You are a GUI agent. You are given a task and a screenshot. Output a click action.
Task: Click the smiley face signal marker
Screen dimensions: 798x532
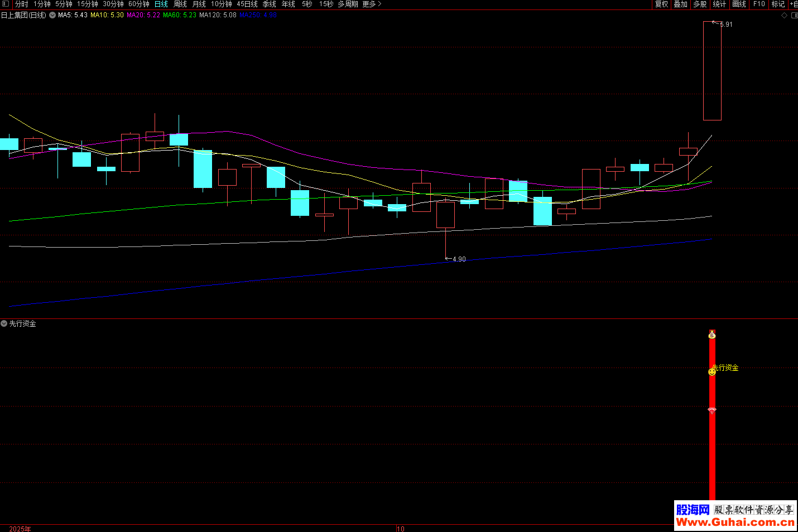pos(712,371)
